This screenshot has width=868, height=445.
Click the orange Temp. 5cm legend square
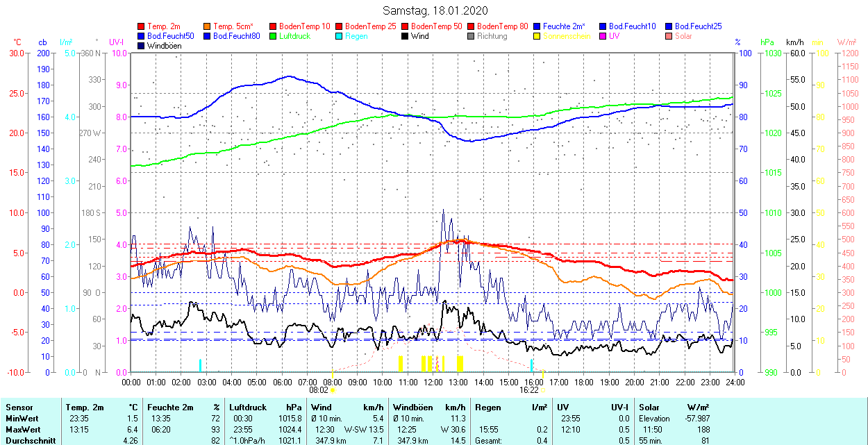(x=208, y=26)
